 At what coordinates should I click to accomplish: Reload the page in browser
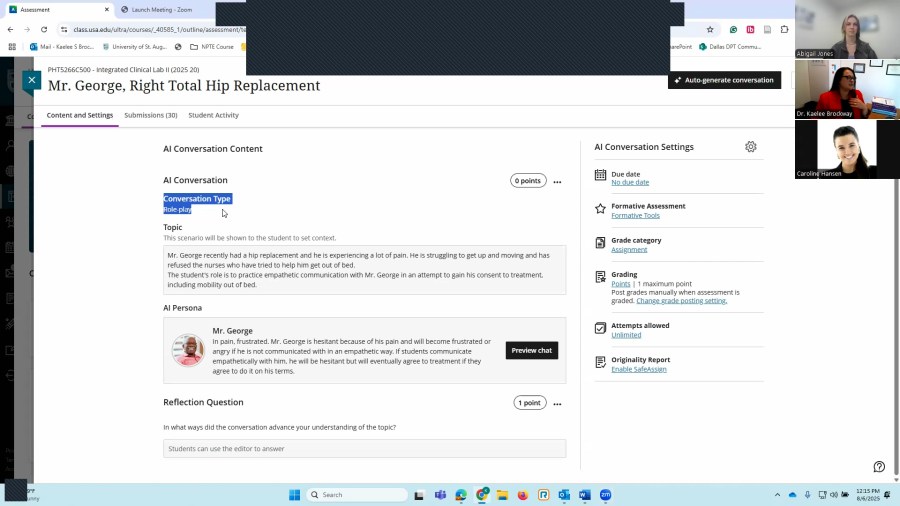[x=43, y=29]
